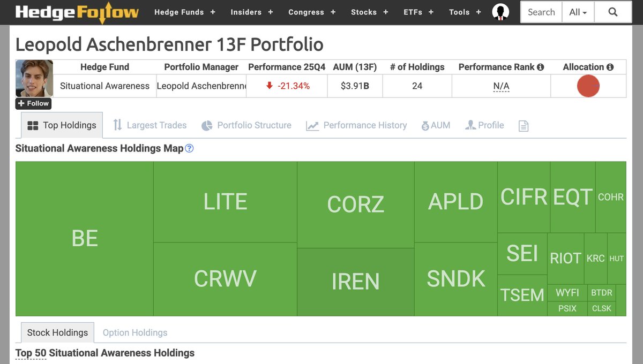
Task: Click the Top 50 Situational Awareness Holdings heading
Action: tap(105, 353)
